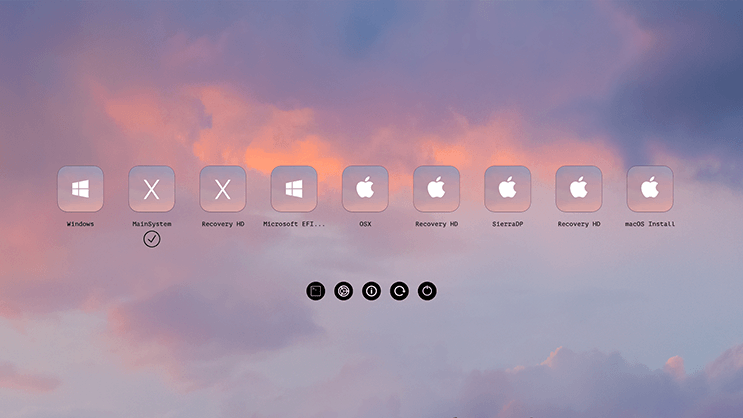Choose the Recovery HD icon marked with X

pos(223,189)
